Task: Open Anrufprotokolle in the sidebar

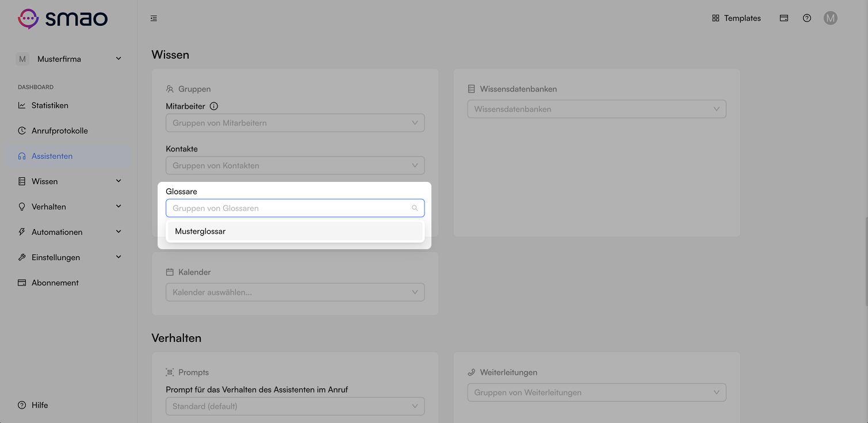Action: 68,131
